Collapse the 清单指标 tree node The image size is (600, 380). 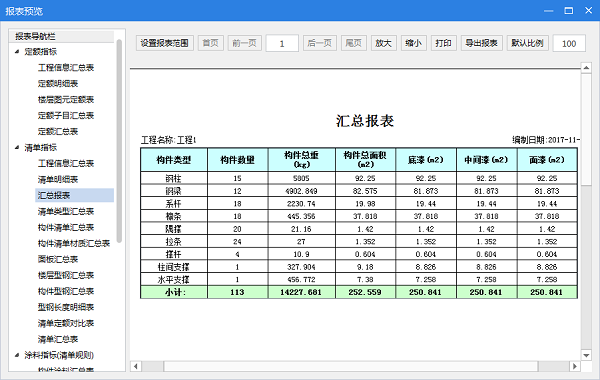(x=17, y=147)
